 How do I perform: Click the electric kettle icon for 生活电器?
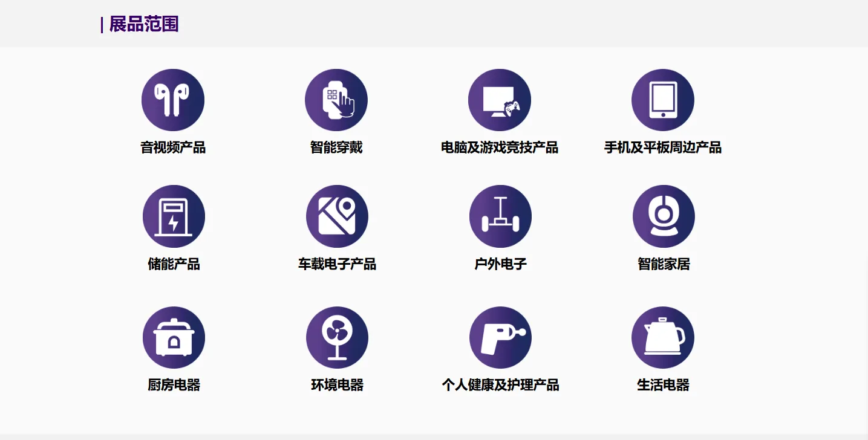click(x=663, y=337)
